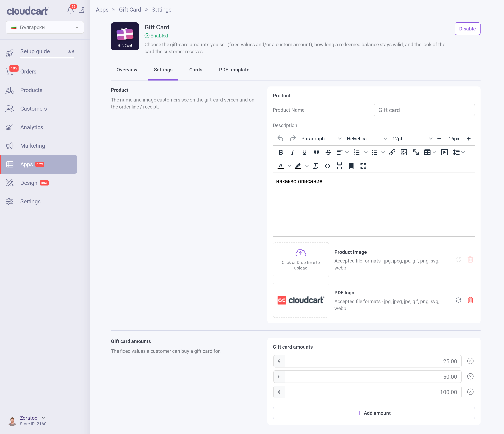504x434 pixels.
Task: Clear text formatting
Action: (316, 166)
